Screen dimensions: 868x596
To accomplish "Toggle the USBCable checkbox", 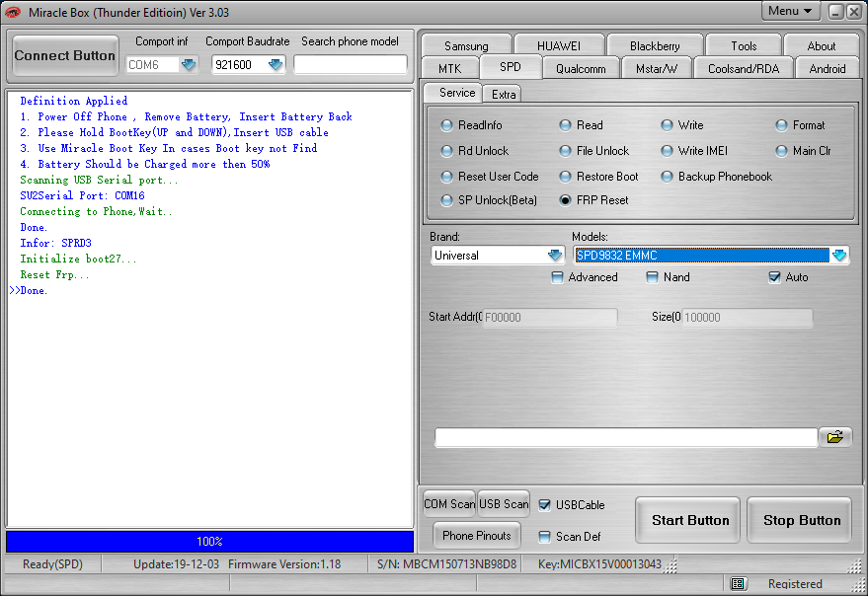I will pyautogui.click(x=545, y=504).
